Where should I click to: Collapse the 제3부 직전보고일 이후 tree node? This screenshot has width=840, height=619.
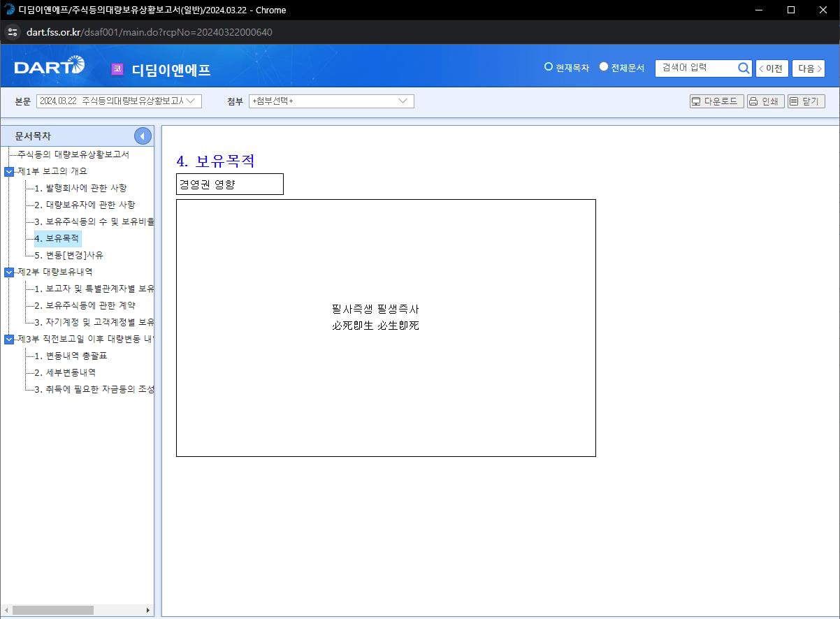(8, 339)
